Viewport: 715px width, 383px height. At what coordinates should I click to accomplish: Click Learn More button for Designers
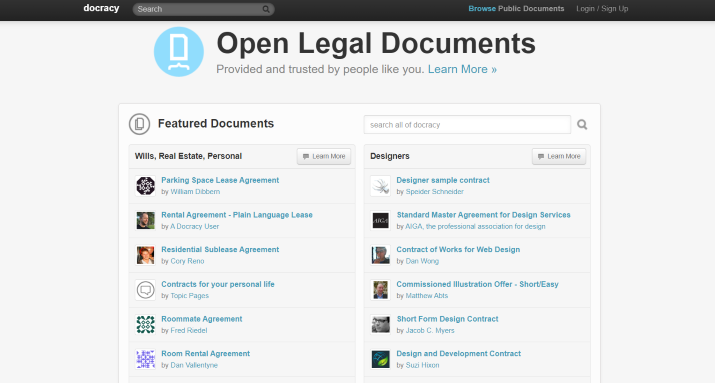[559, 156]
